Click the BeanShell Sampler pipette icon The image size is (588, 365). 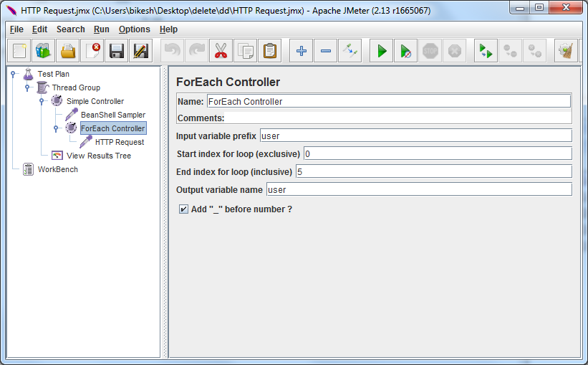(x=71, y=115)
